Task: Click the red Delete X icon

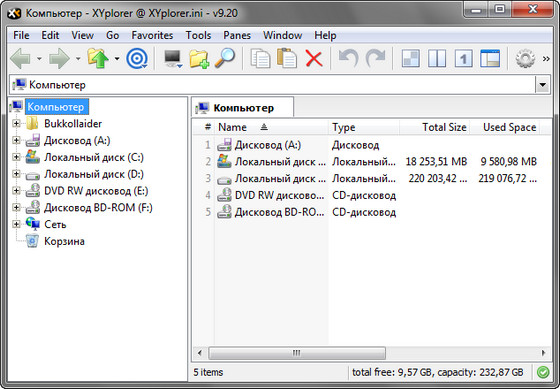Action: click(x=314, y=59)
